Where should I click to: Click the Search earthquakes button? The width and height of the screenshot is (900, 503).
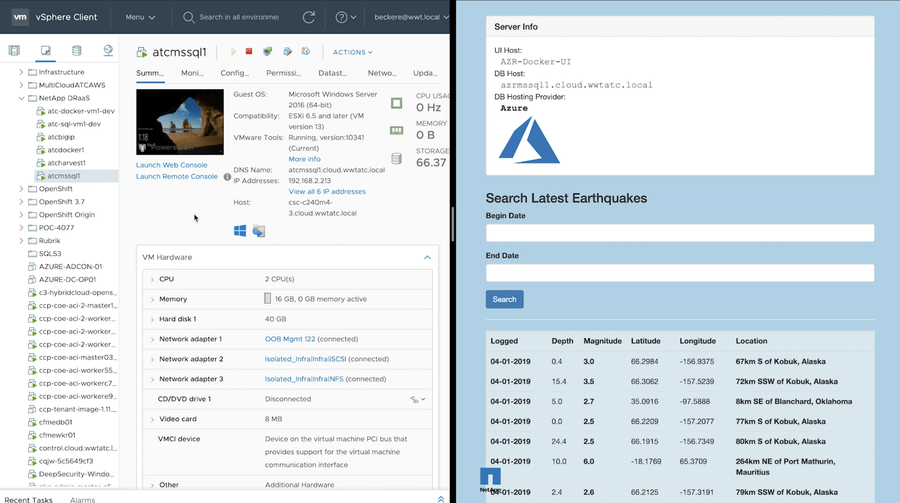[505, 299]
